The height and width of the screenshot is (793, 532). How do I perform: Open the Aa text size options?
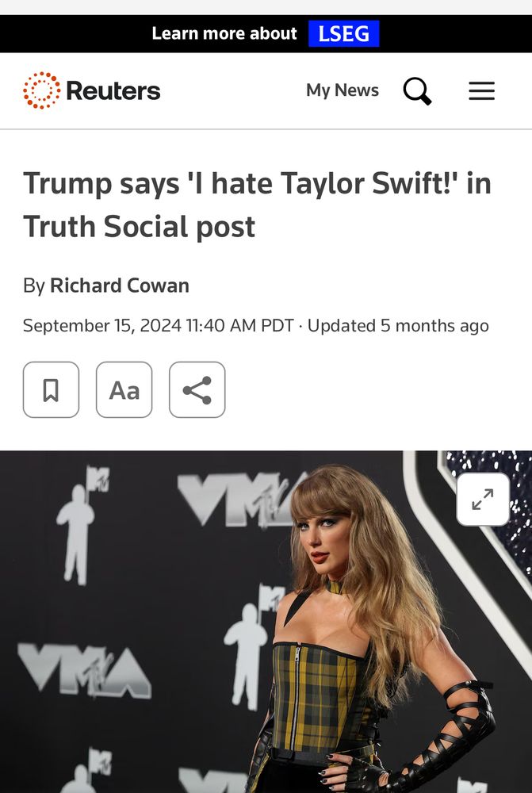pos(124,389)
